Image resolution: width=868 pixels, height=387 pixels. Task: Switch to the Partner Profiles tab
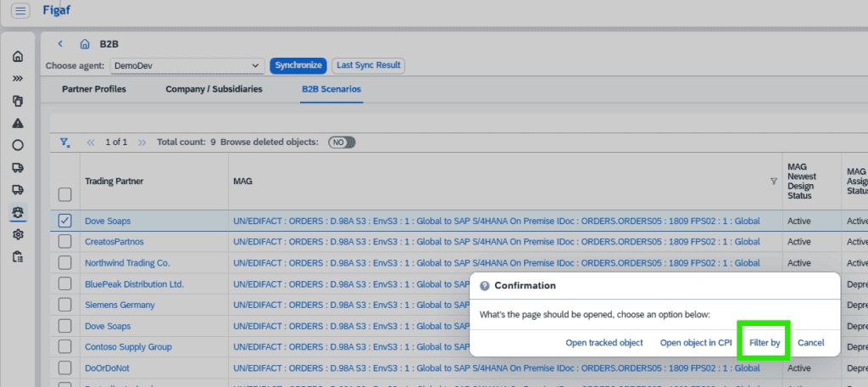[94, 89]
